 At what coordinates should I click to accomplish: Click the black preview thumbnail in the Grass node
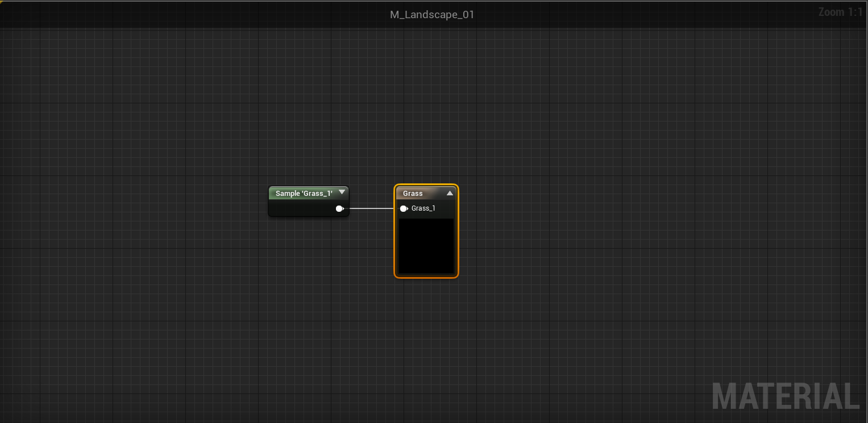426,244
